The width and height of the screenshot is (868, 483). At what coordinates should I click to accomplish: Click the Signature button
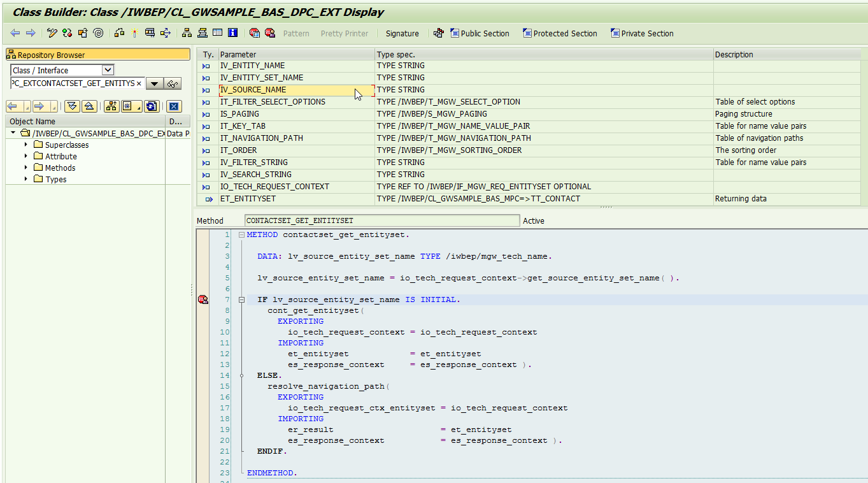(402, 33)
